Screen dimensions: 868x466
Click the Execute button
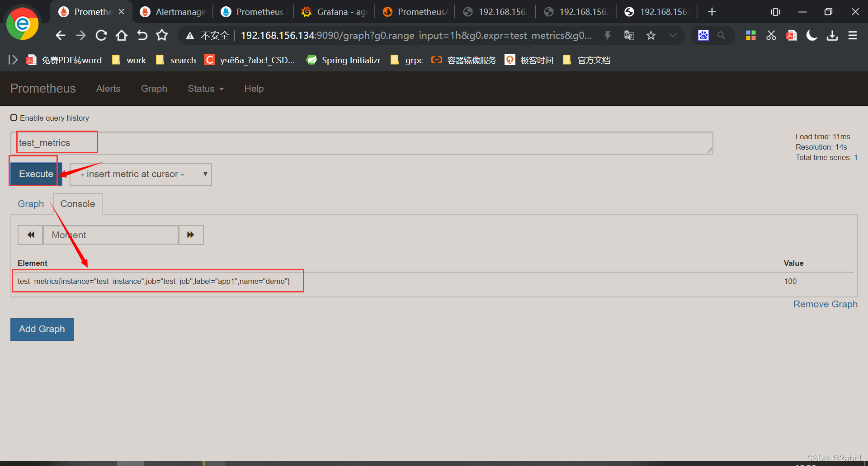tap(36, 174)
